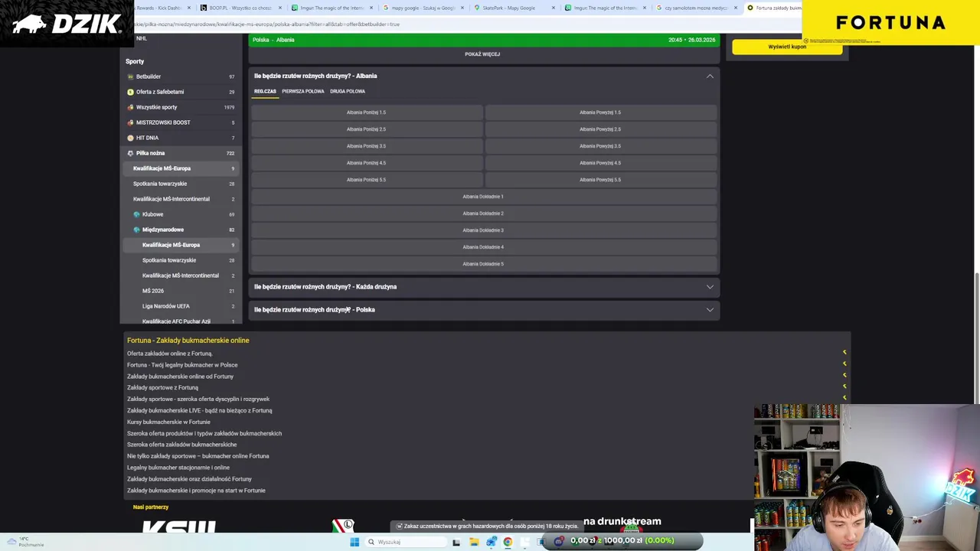This screenshot has width=980, height=551.
Task: Select the Albania Dokładnie 5 bet
Action: (x=483, y=264)
